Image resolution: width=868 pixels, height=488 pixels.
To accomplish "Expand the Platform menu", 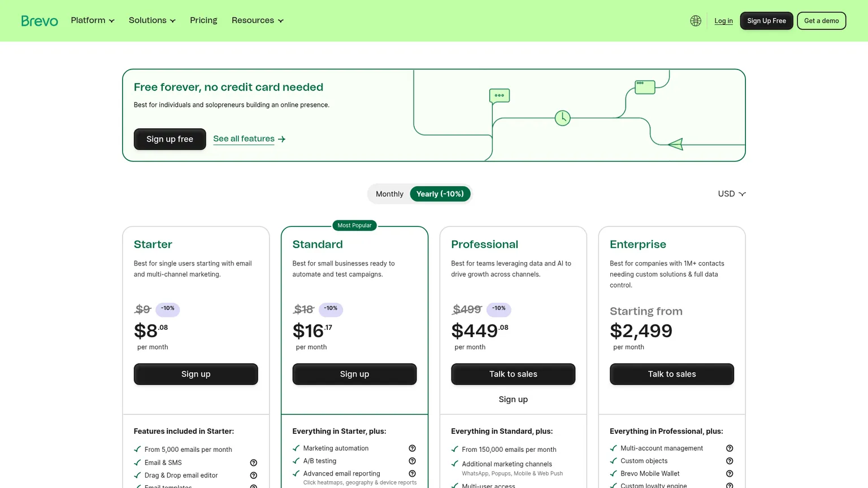I will tap(93, 20).
